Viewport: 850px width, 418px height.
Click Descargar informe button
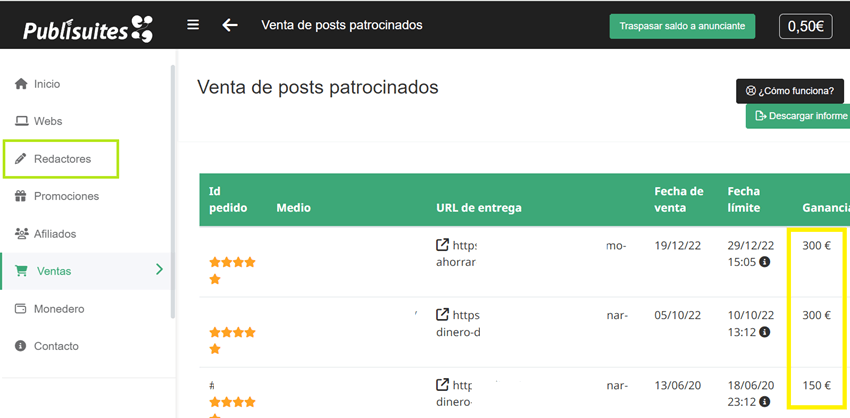pos(798,116)
